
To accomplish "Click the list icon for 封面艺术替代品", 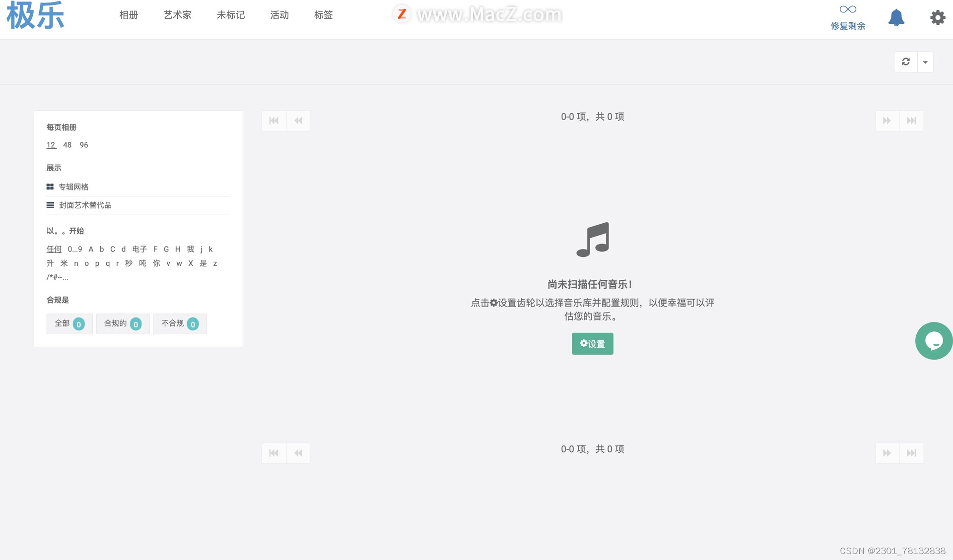I will tap(50, 205).
